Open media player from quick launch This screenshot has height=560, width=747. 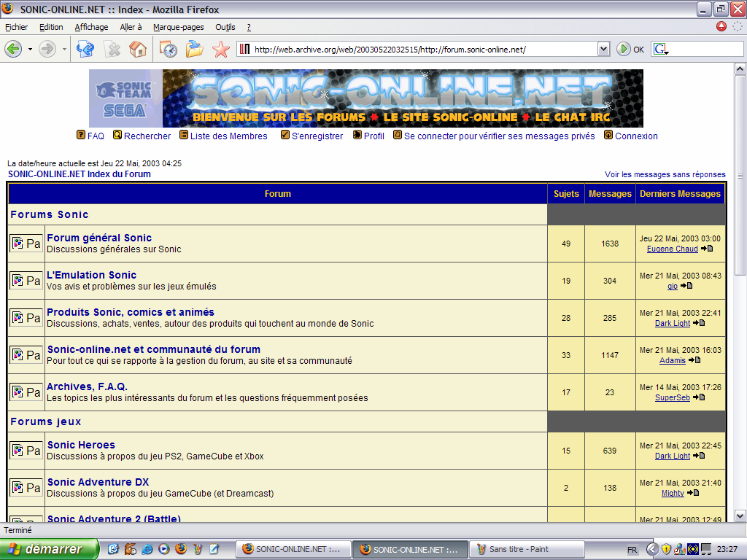click(164, 548)
